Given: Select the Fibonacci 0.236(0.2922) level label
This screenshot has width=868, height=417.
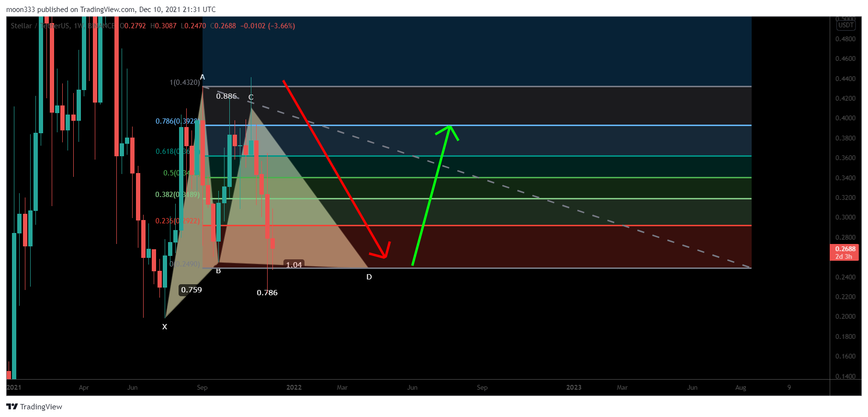Looking at the screenshot, I should 178,221.
